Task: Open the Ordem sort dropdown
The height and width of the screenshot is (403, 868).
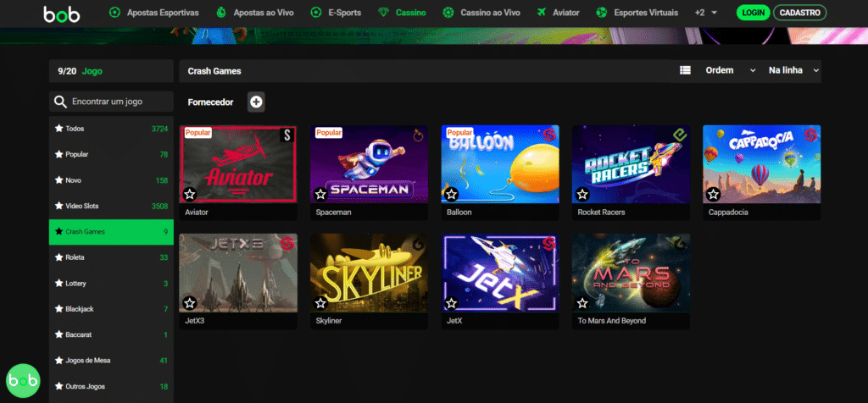Action: click(730, 70)
